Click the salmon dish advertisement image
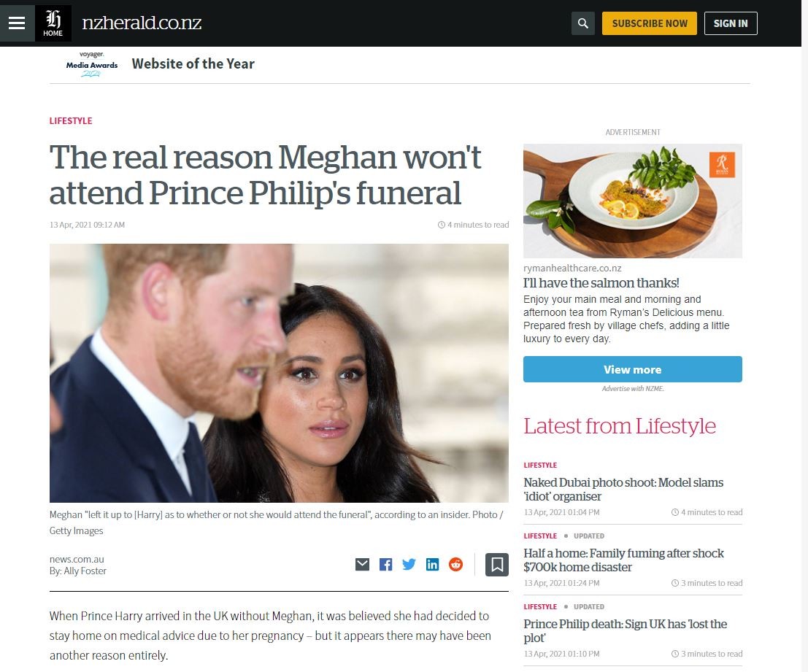 tap(632, 201)
